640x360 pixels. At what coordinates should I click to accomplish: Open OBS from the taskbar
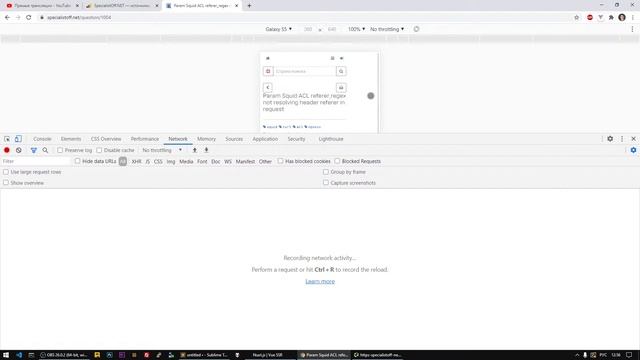tap(64, 355)
